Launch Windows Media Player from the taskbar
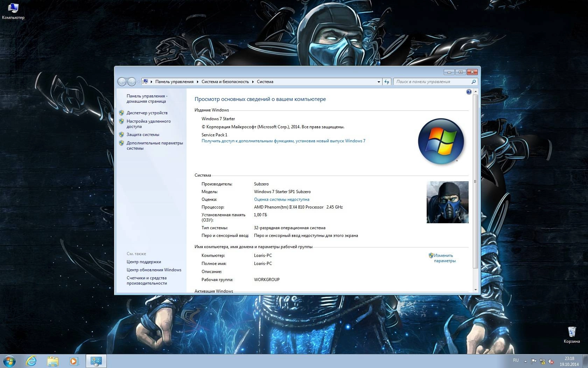Viewport: 588px width, 368px height. [x=74, y=361]
